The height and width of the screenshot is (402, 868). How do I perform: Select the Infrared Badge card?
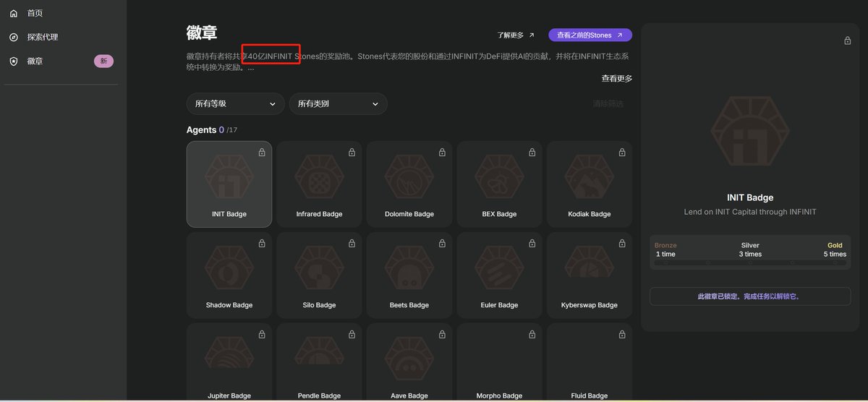point(319,184)
